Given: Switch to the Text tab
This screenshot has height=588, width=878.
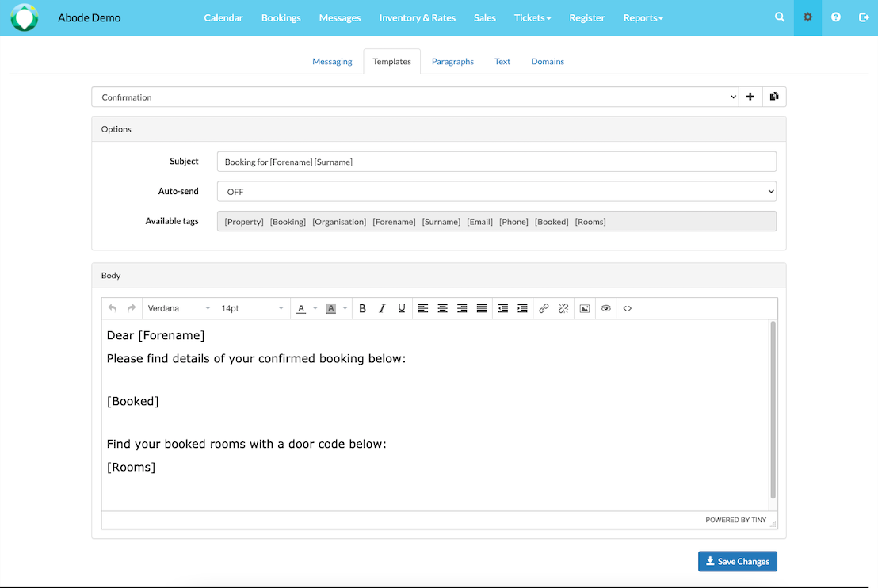Looking at the screenshot, I should pyautogui.click(x=502, y=62).
